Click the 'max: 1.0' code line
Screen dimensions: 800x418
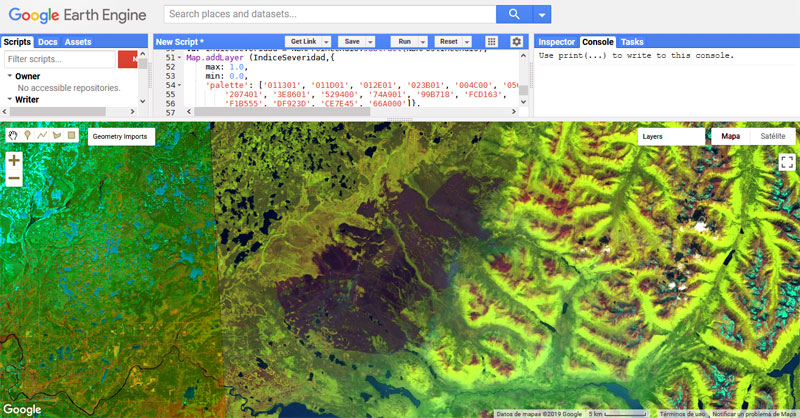(x=227, y=67)
